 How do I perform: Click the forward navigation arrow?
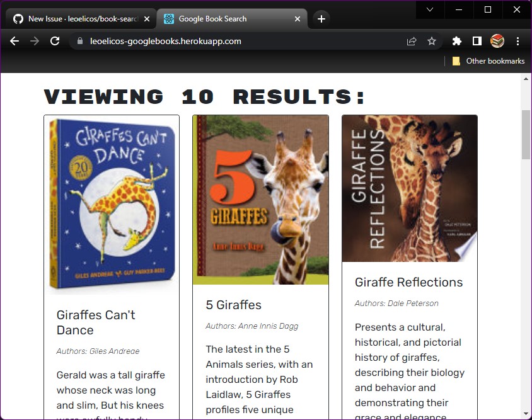coord(34,41)
